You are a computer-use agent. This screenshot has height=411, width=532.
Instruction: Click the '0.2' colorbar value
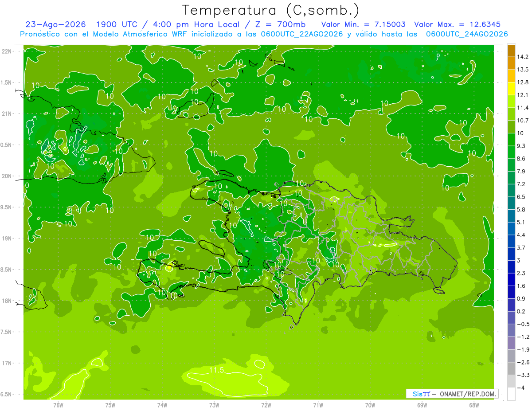pos(521,311)
